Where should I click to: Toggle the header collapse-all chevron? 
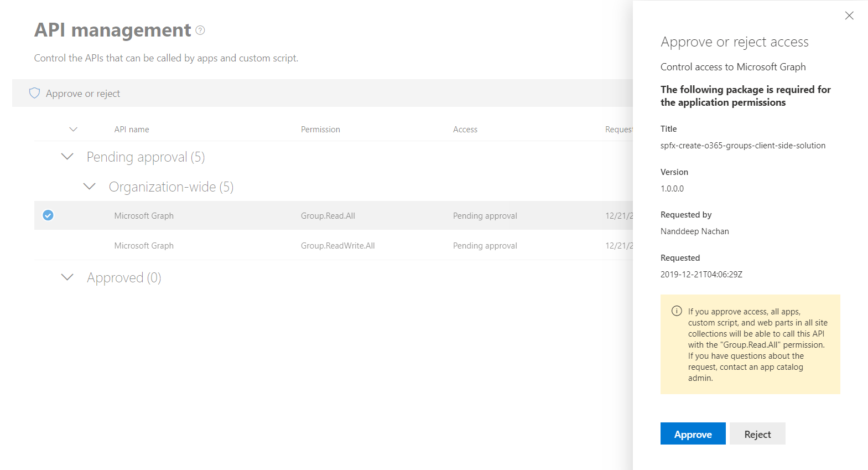click(x=73, y=130)
